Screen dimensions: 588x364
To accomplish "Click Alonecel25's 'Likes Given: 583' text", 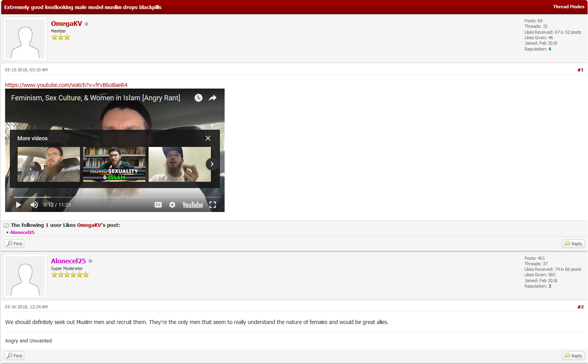I will coord(540,275).
